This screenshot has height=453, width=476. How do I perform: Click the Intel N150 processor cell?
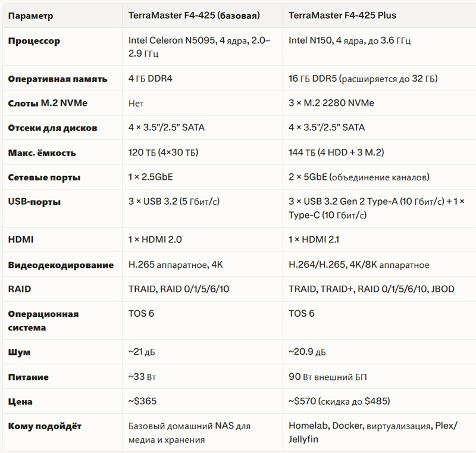point(349,40)
